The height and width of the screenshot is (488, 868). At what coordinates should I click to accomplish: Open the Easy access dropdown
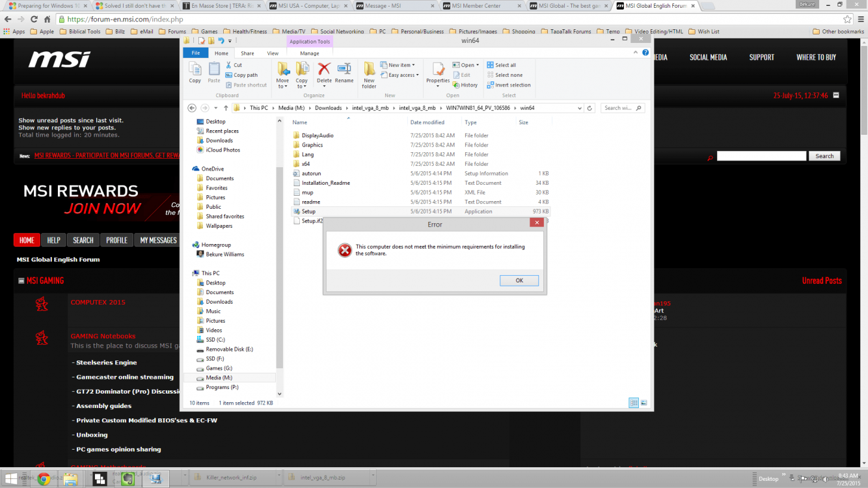coord(400,75)
